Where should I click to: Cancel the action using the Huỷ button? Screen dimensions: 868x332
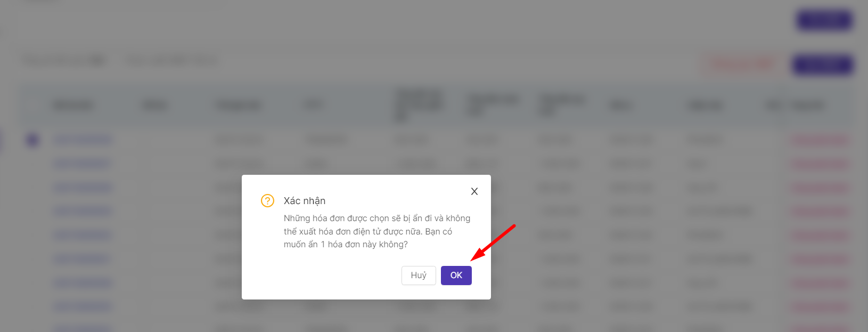pyautogui.click(x=419, y=276)
